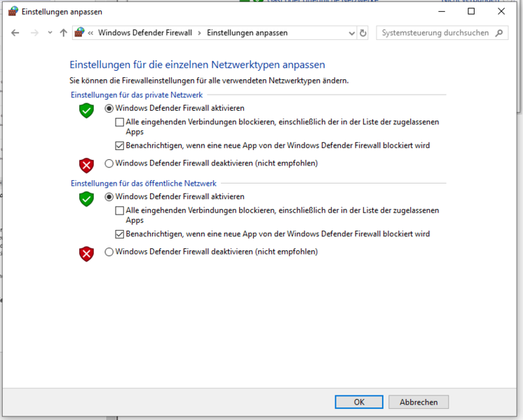Viewport: 523px width, 420px height.
Task: Check block all incoming connections for public network
Action: click(x=119, y=210)
